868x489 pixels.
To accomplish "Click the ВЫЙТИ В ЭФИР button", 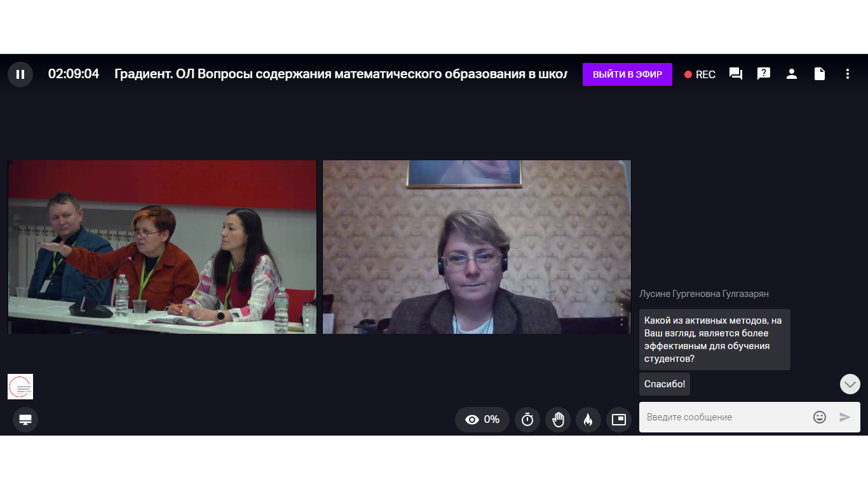I will pyautogui.click(x=627, y=74).
